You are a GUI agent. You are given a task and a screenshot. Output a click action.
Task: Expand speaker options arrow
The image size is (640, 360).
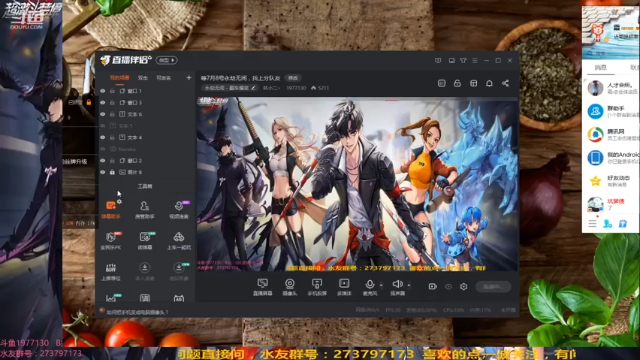point(409,285)
